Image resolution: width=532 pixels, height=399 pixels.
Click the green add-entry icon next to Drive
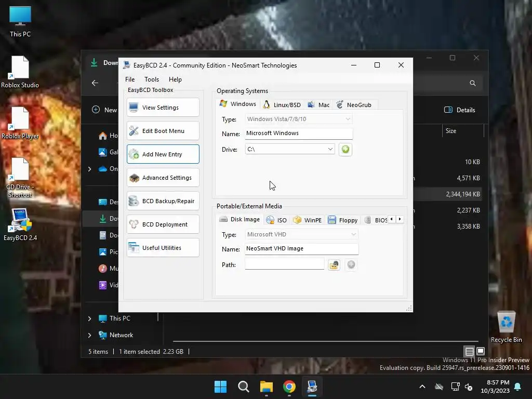click(x=345, y=149)
